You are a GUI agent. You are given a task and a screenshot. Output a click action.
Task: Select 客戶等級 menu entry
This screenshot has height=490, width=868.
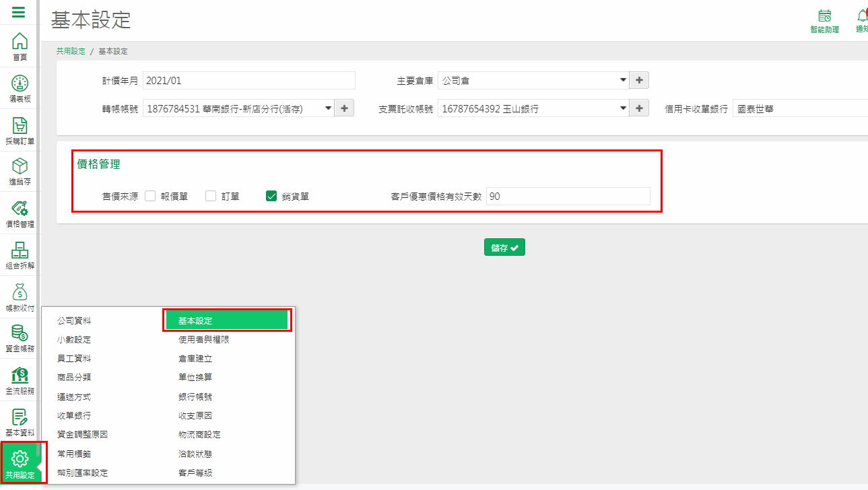point(195,473)
